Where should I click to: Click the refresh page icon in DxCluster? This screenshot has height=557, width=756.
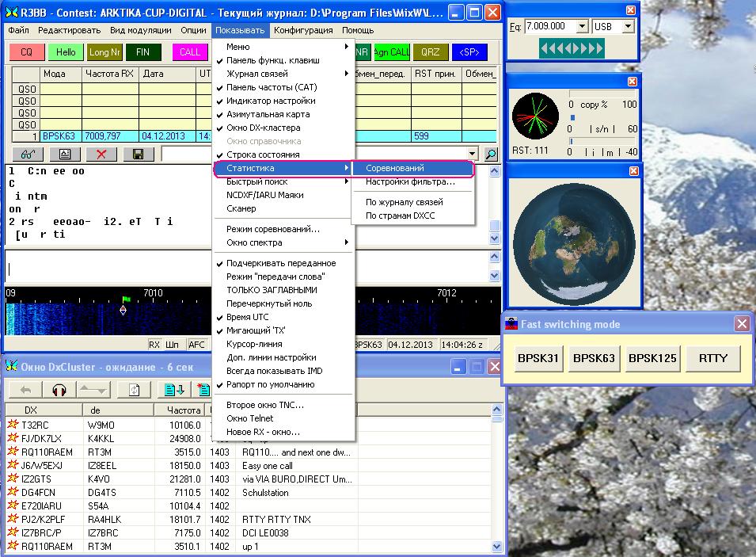coord(135,389)
